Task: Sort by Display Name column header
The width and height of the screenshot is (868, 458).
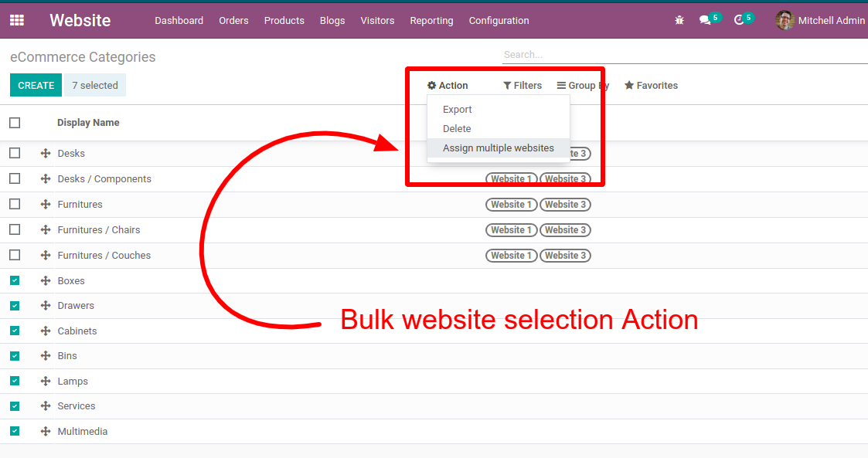Action: (x=88, y=123)
